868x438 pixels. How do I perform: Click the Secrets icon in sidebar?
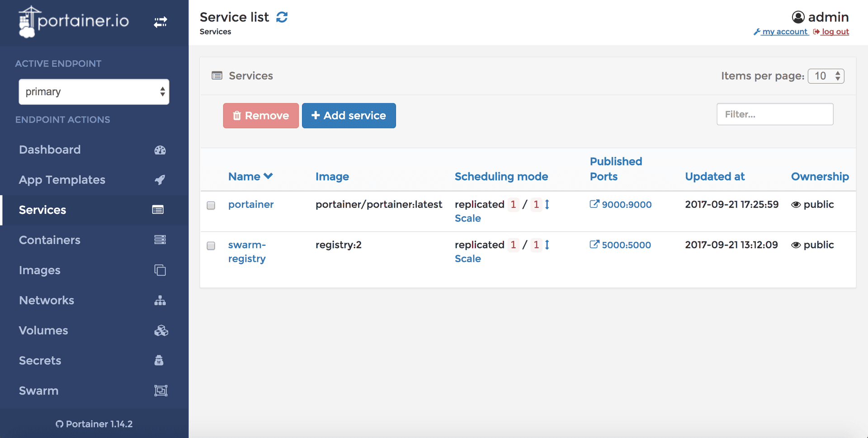pyautogui.click(x=159, y=361)
